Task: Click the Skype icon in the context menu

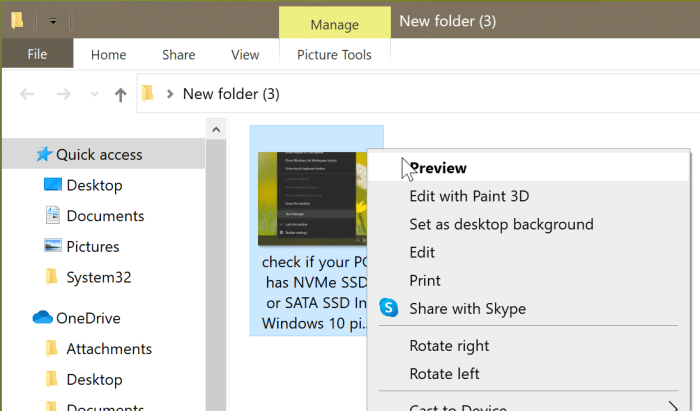Action: coord(389,308)
